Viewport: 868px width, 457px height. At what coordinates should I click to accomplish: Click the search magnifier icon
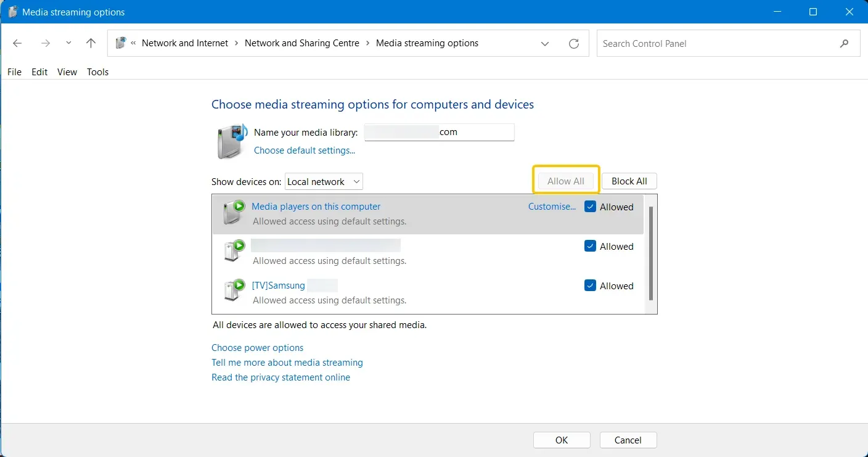(844, 44)
